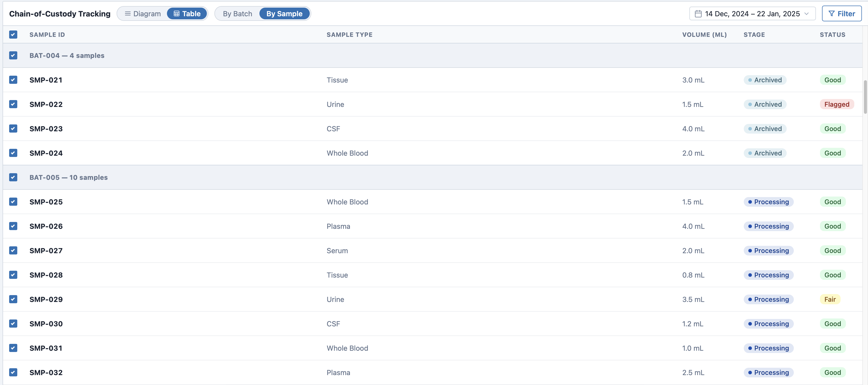Screen dimensions: 868x385
Task: Sort by the VOLUME (ML) column header
Action: pyautogui.click(x=704, y=35)
